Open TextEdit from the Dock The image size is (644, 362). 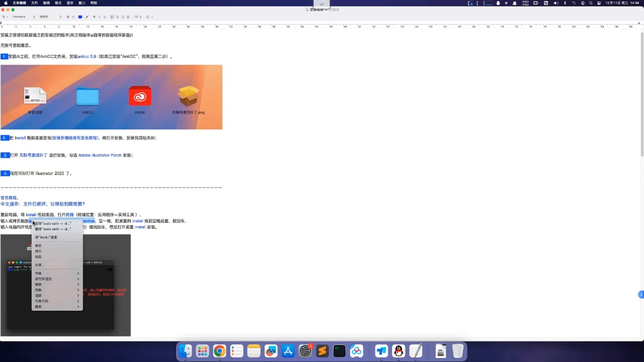coord(416,351)
